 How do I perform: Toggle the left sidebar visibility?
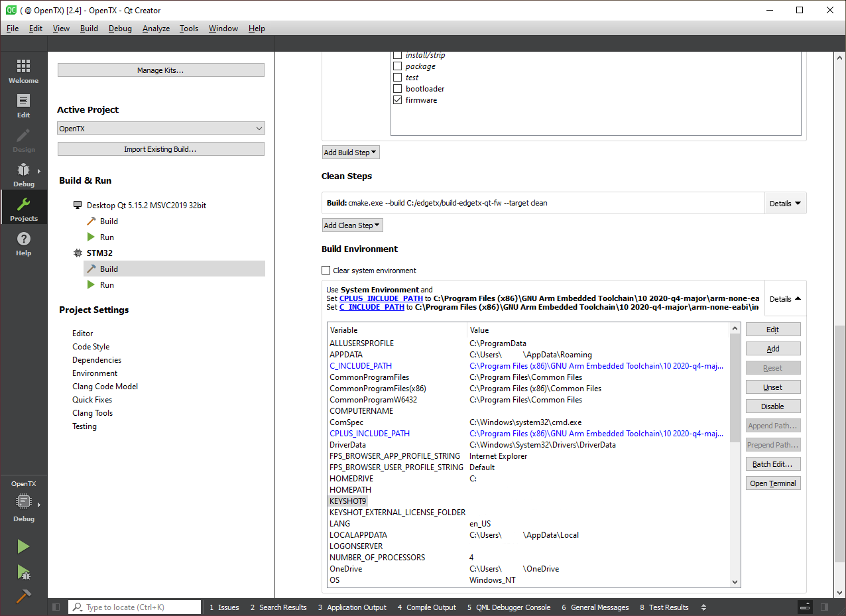coord(56,607)
